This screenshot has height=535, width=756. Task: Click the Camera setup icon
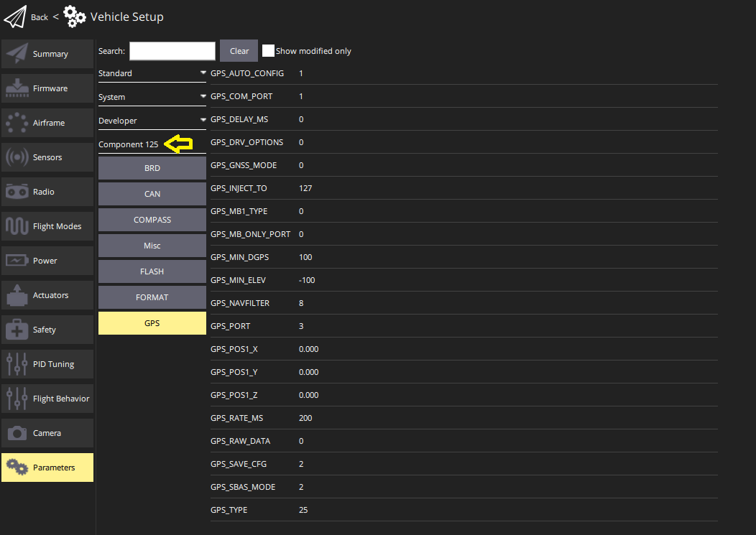coord(16,432)
